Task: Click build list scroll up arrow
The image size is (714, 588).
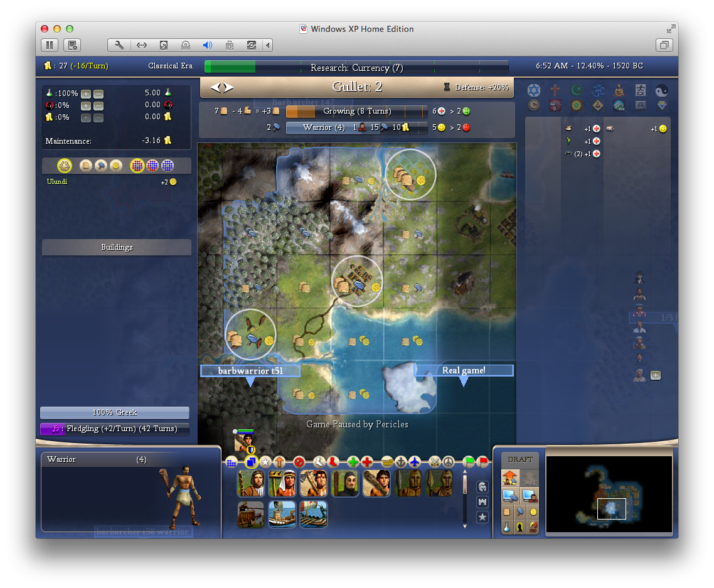Action: pyautogui.click(x=464, y=471)
